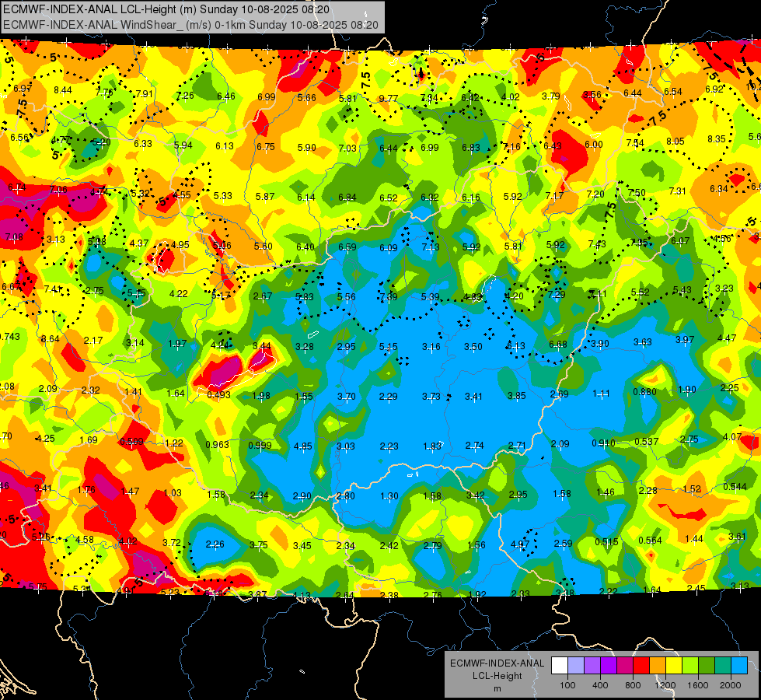Click the value 0.999
This screenshot has height=700, width=761.
coord(260,446)
